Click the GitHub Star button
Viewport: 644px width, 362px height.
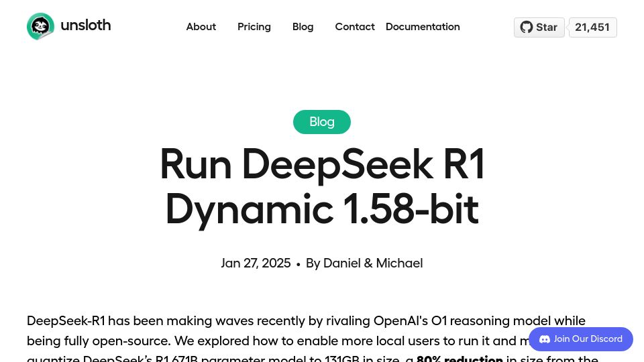539,27
